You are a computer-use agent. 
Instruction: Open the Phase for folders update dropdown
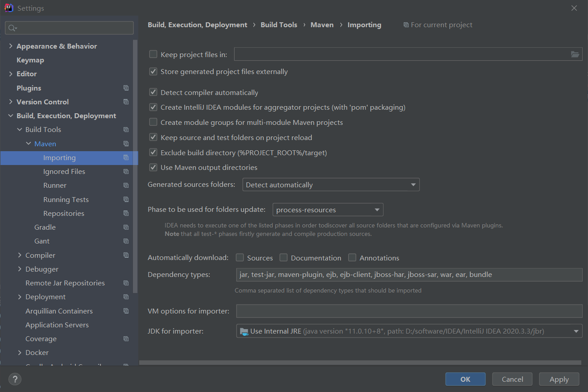pyautogui.click(x=328, y=210)
